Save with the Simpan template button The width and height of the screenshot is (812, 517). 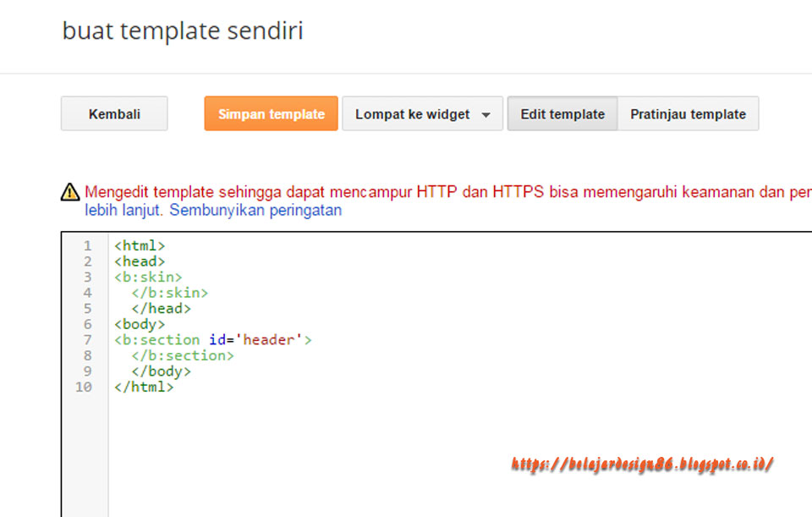tap(271, 113)
